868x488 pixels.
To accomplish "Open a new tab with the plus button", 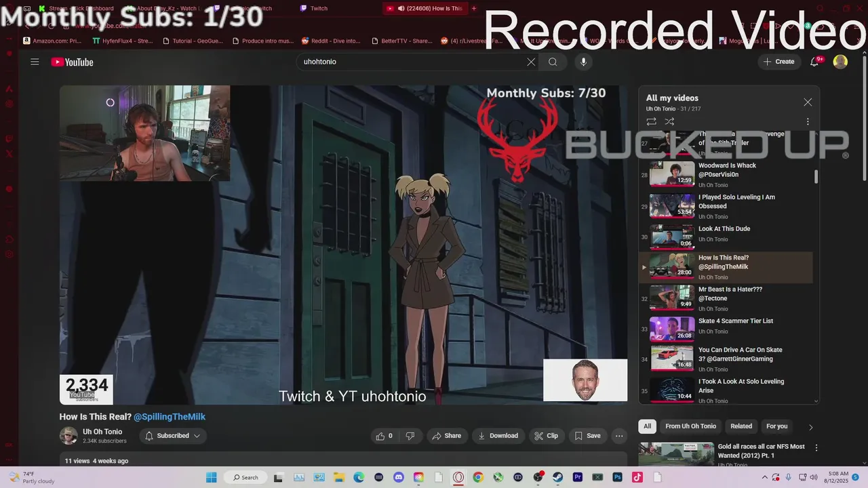I will click(x=473, y=9).
